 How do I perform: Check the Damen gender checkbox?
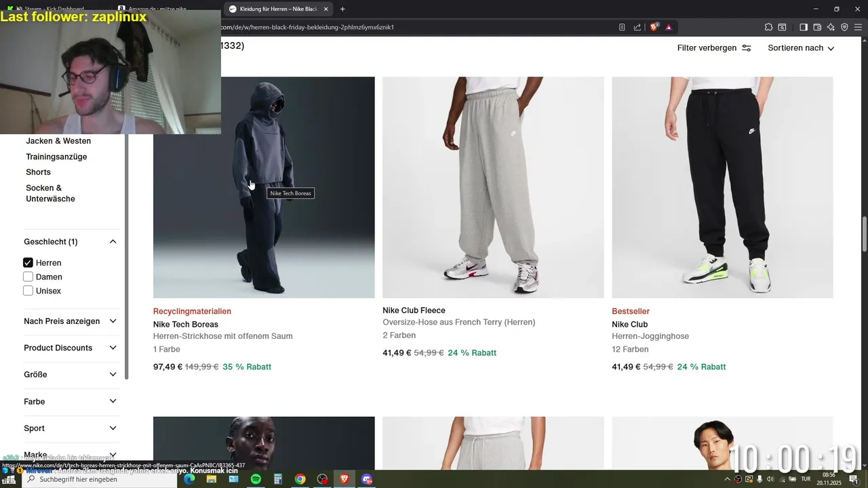point(28,277)
